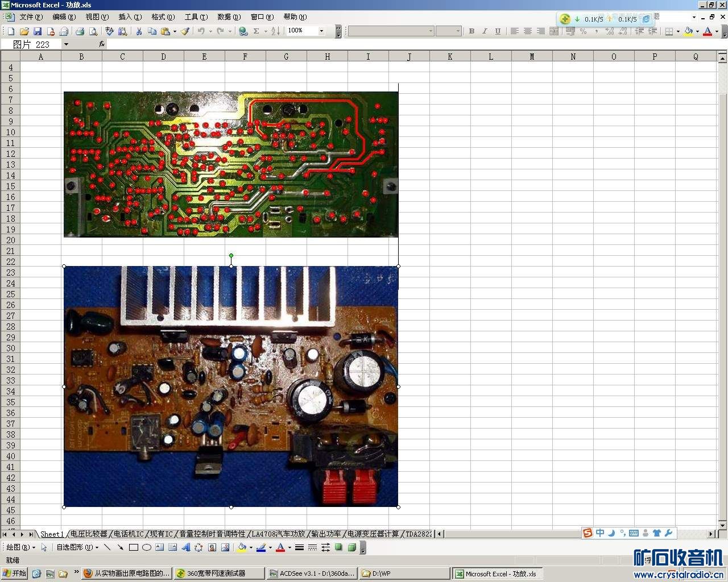Toggle align left

(x=514, y=31)
